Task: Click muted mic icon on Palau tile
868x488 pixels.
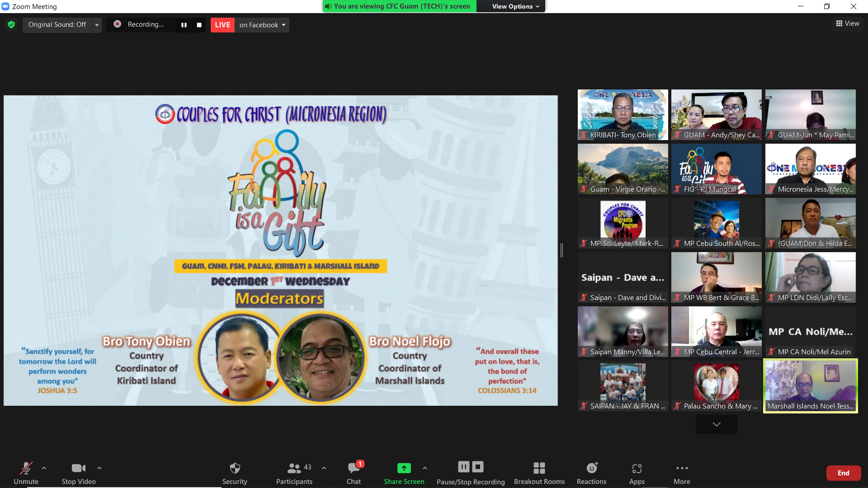Action: click(x=677, y=406)
